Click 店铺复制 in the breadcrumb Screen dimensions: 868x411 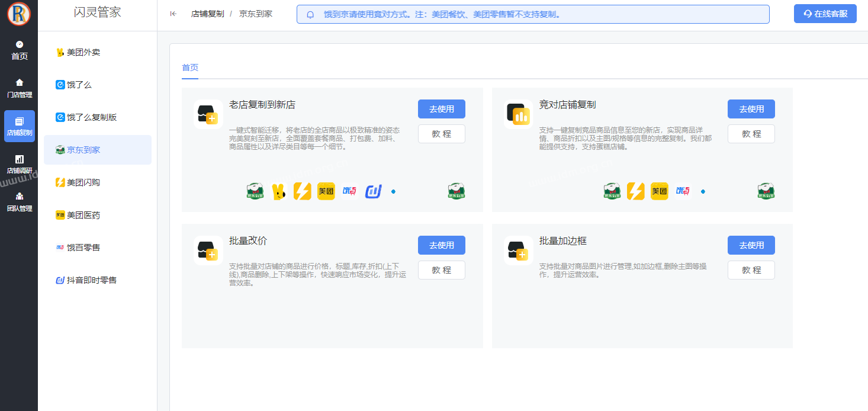(207, 14)
